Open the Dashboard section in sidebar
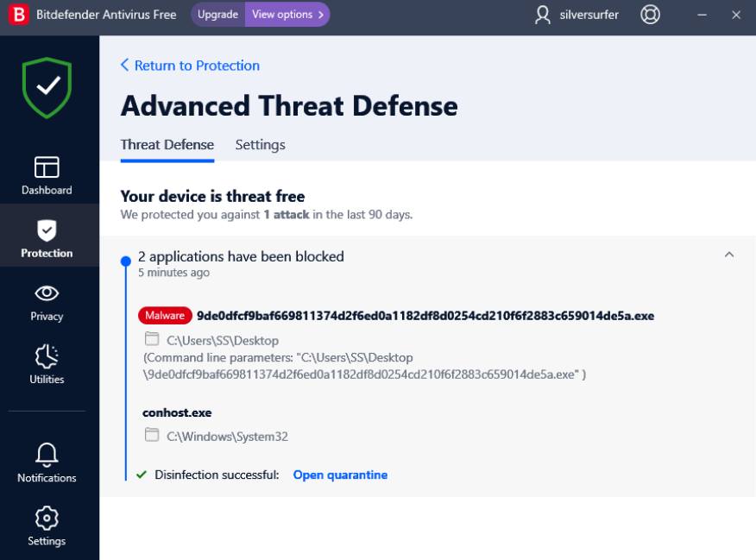The image size is (756, 560). point(47,175)
